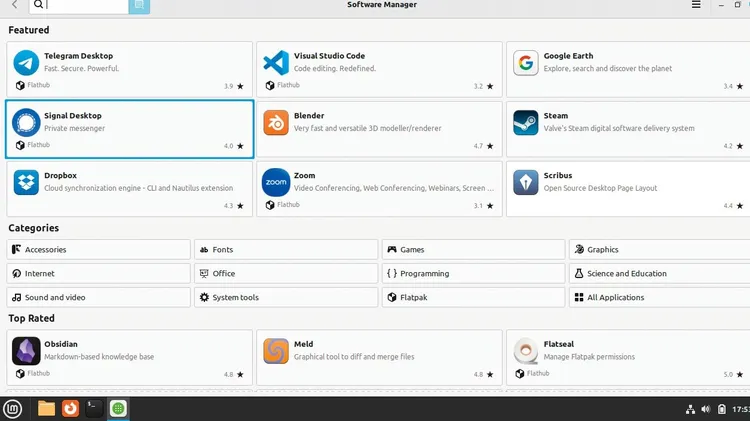Go back with the left arrow
This screenshot has width=750, height=421.
tap(15, 5)
